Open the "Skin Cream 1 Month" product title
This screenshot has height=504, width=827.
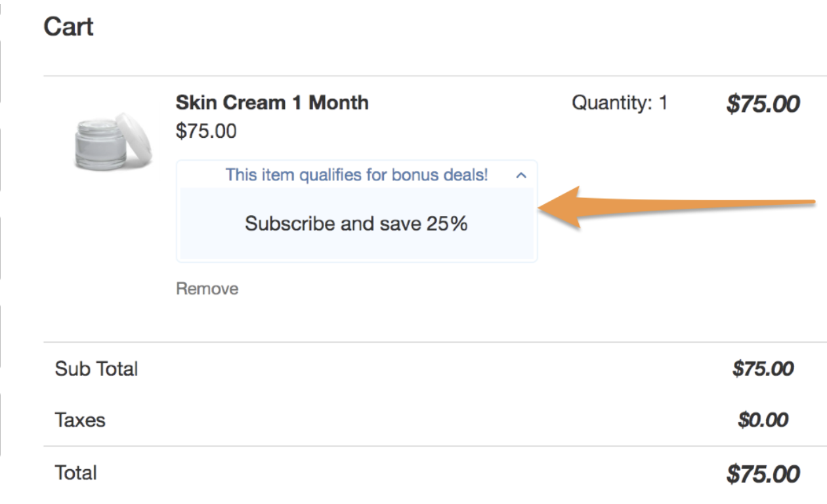tap(272, 103)
